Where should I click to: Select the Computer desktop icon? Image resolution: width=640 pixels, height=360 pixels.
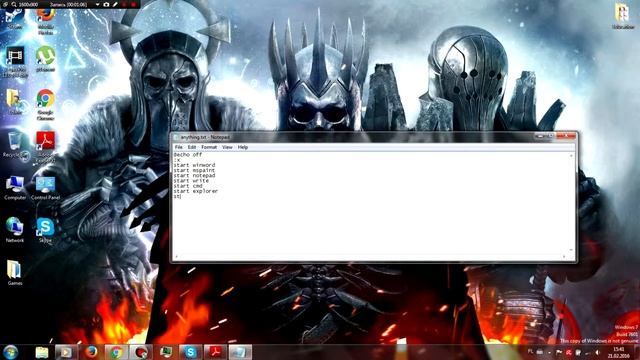15,187
